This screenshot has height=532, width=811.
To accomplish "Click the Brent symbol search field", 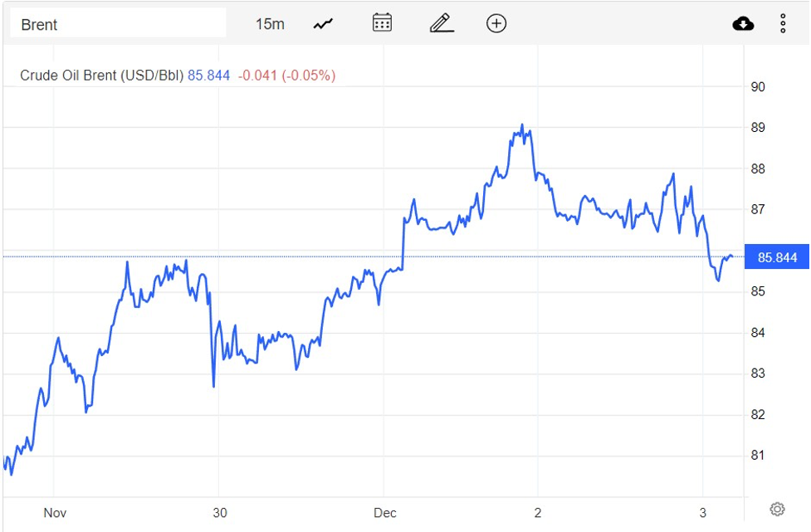I will (x=116, y=24).
